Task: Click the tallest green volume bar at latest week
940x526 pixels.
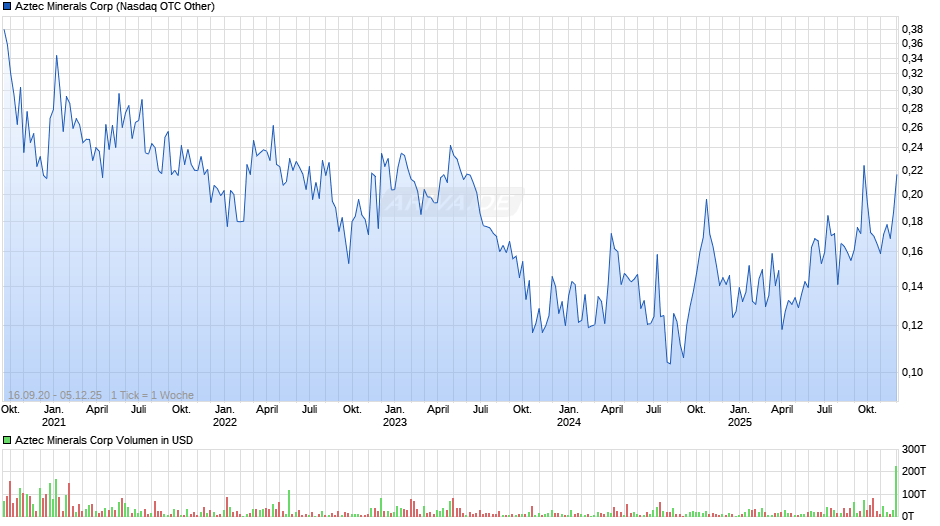Action: 896,491
